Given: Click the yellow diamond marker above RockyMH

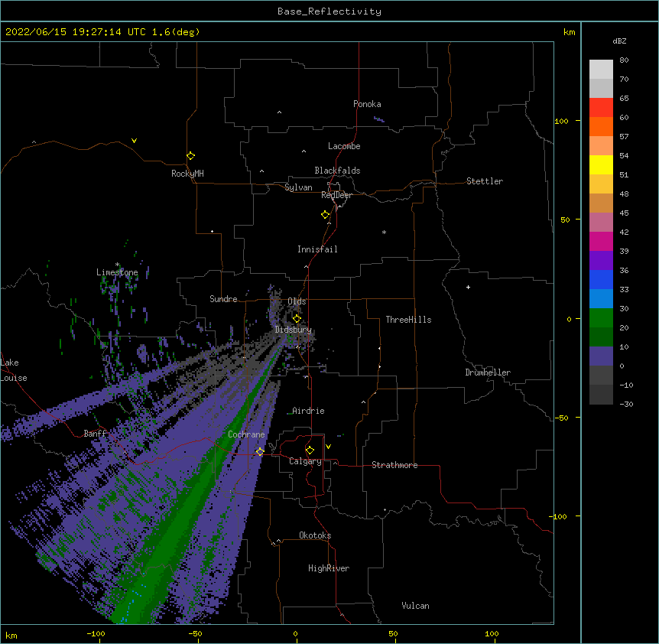Looking at the screenshot, I should pyautogui.click(x=190, y=156).
